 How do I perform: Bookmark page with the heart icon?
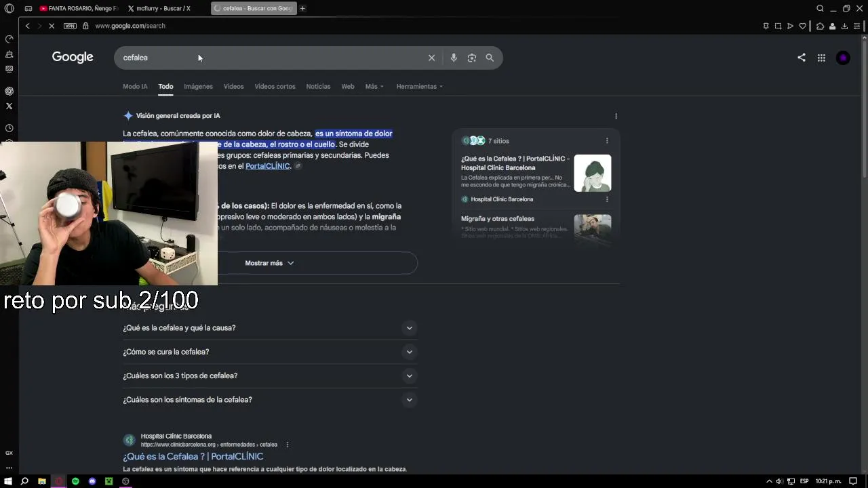803,26
